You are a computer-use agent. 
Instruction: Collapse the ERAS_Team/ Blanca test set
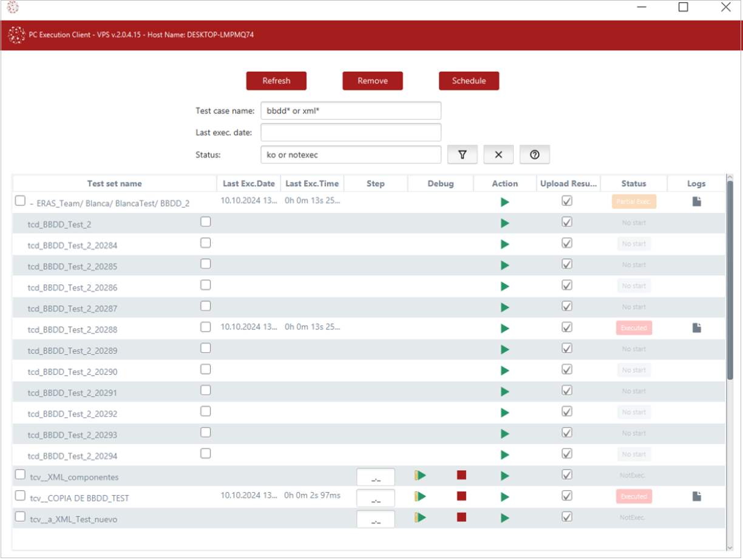coord(31,204)
